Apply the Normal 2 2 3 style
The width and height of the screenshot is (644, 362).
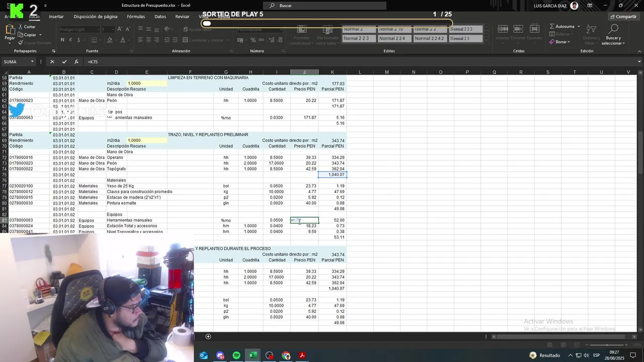(x=359, y=38)
